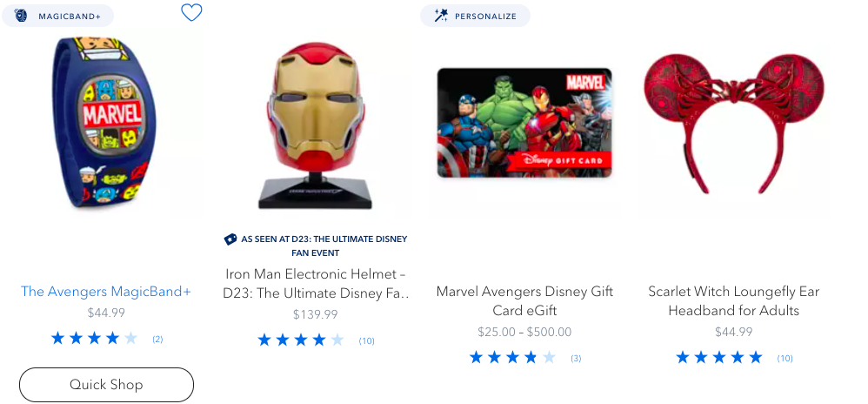Open Marvel Avengers Disney Gift Card eGift link
868x404 pixels.
click(524, 300)
